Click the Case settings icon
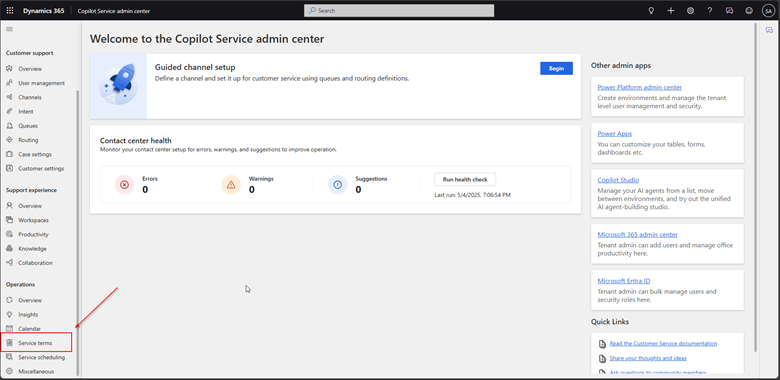The image size is (780, 380). (9, 154)
